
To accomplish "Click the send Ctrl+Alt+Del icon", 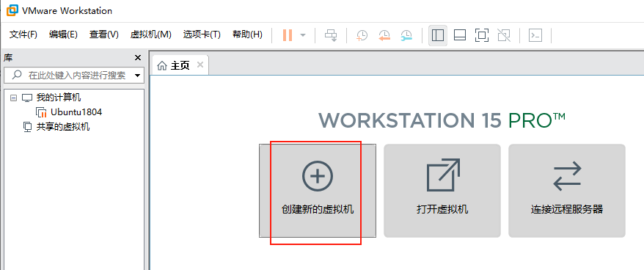I will point(331,35).
